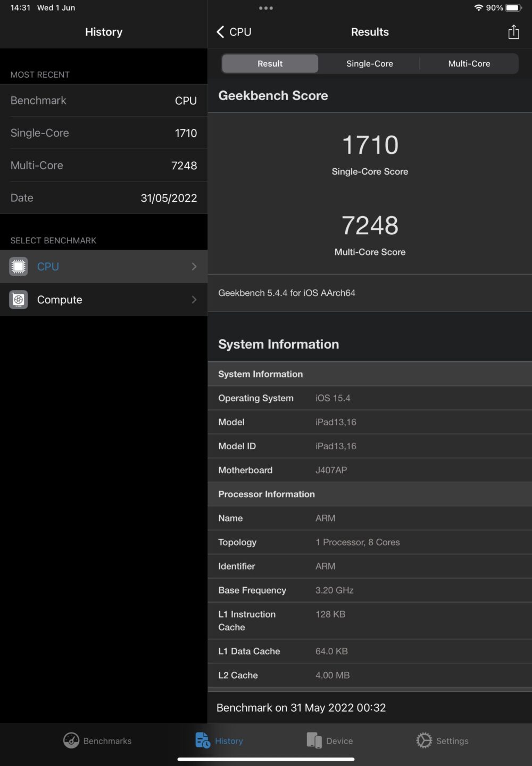Viewport: 532px width, 766px height.
Task: Open Settings via the gear icon
Action: click(423, 740)
